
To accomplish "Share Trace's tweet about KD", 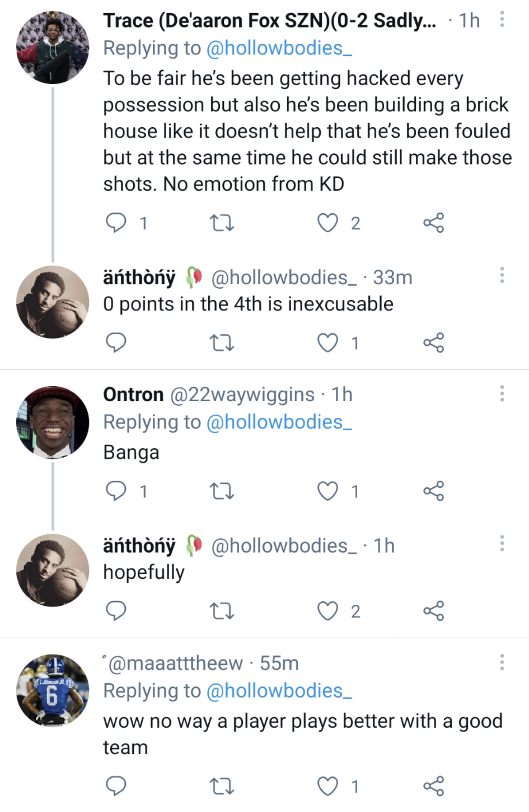I will tap(433, 222).
